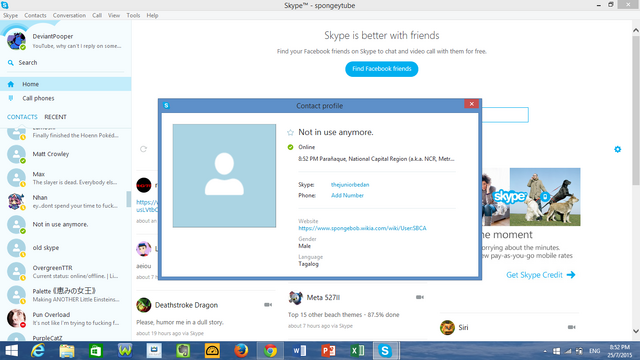Click the input box behind the dialog
Image resolution: width=640 pixels, height=360 pixels.
[x=505, y=115]
